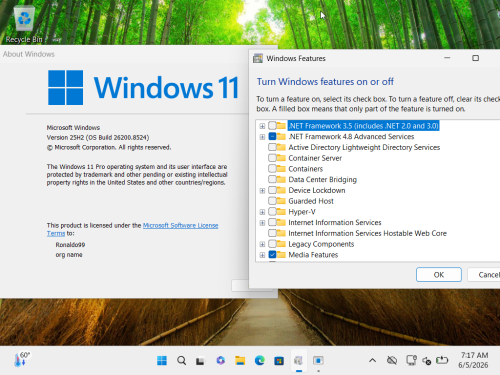Enable the Hyper-V checkbox

click(272, 212)
